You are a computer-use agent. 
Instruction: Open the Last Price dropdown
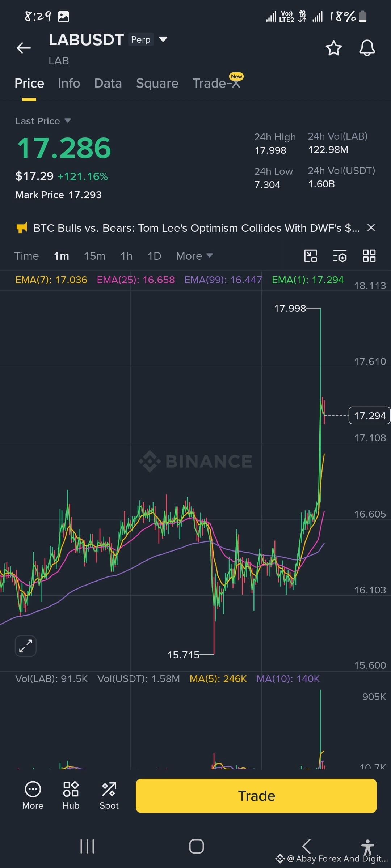click(x=43, y=121)
